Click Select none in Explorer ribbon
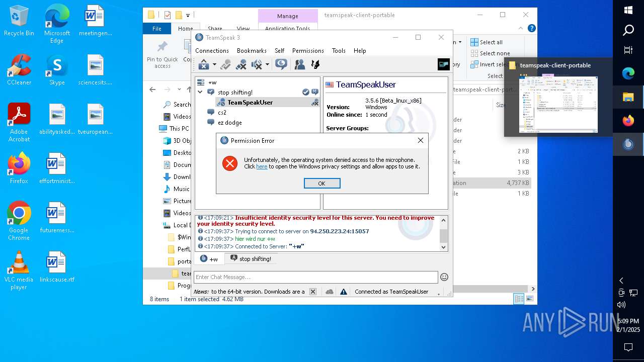The image size is (644, 362). [490, 53]
